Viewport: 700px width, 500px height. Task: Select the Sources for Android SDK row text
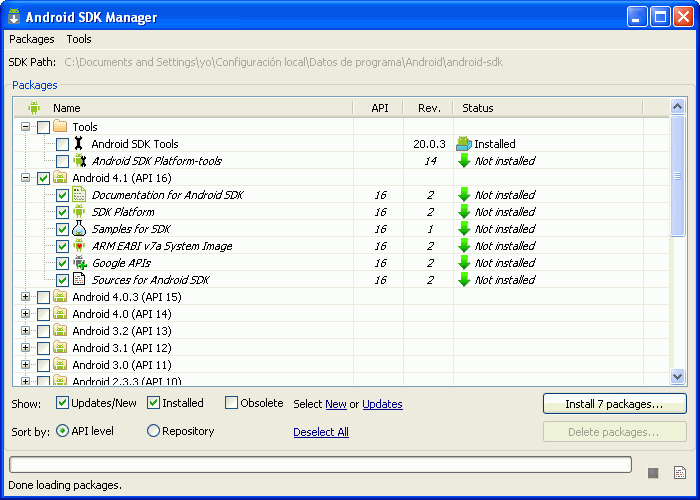(x=150, y=280)
